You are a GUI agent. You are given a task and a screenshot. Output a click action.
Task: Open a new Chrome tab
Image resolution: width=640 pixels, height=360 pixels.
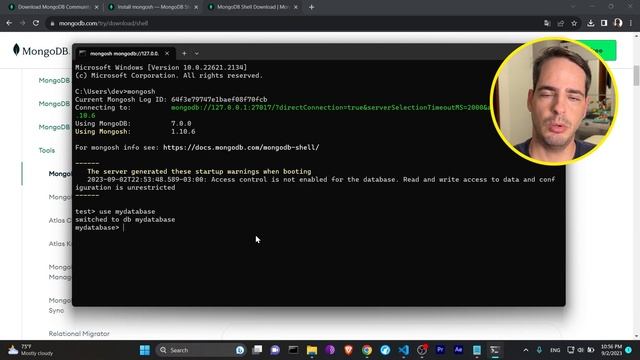pyautogui.click(x=311, y=7)
